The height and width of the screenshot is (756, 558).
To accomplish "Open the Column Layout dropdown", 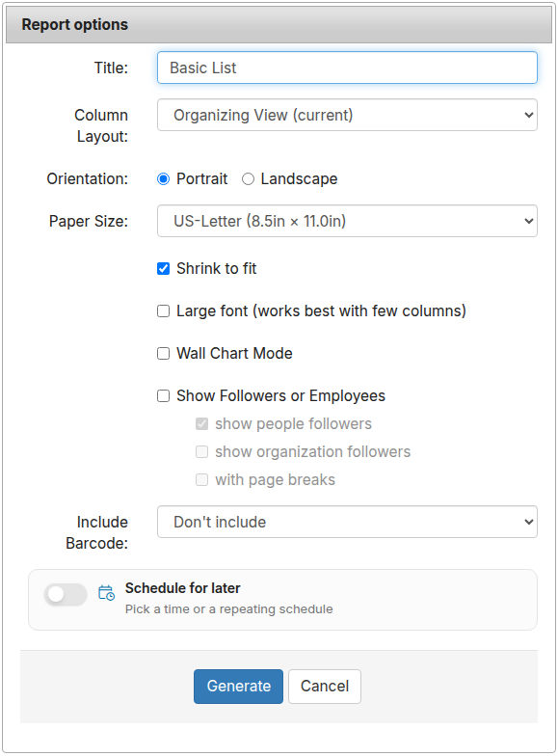I will [x=347, y=115].
